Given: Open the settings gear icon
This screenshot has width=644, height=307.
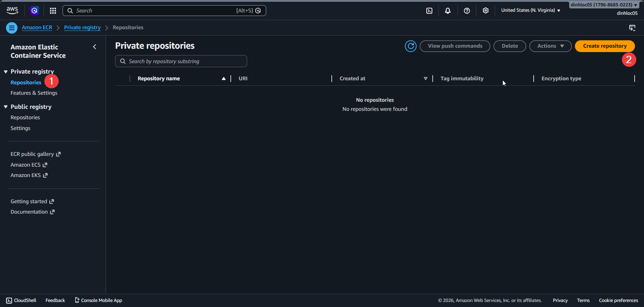Looking at the screenshot, I should coord(486,10).
